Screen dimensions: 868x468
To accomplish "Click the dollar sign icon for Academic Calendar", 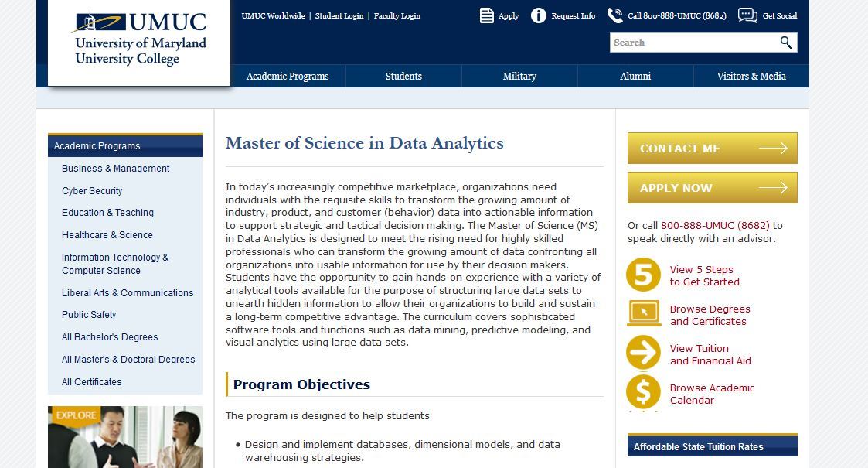I will pyautogui.click(x=642, y=394).
